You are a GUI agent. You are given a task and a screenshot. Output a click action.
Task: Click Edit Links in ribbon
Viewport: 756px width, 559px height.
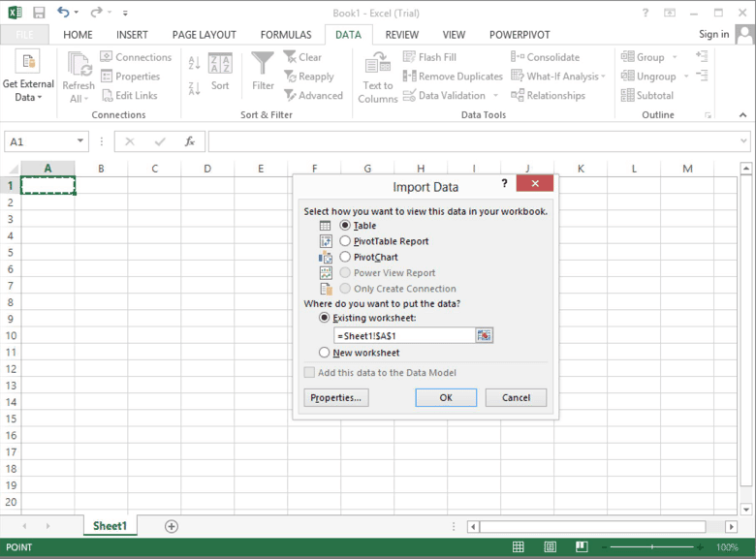click(129, 95)
